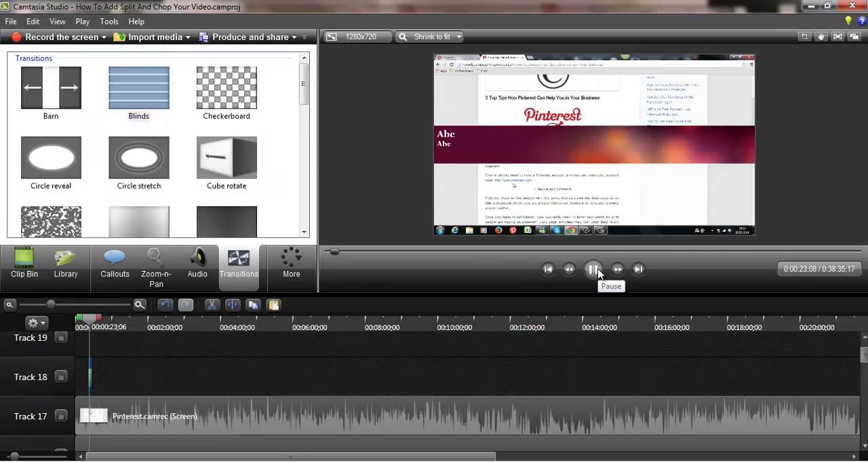
Task: Click the Redo arrow icon
Action: pos(186,305)
